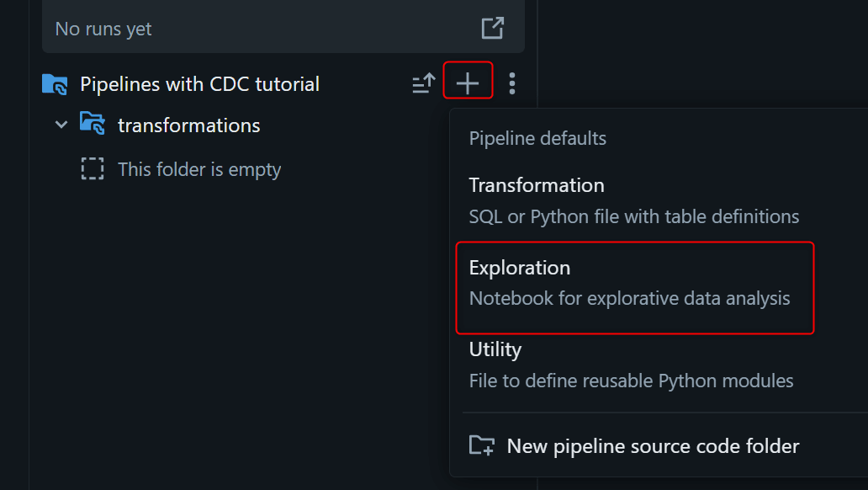Image resolution: width=868 pixels, height=490 pixels.
Task: Click the open-in-new-window icon beside No runs yet
Action: pyautogui.click(x=492, y=28)
